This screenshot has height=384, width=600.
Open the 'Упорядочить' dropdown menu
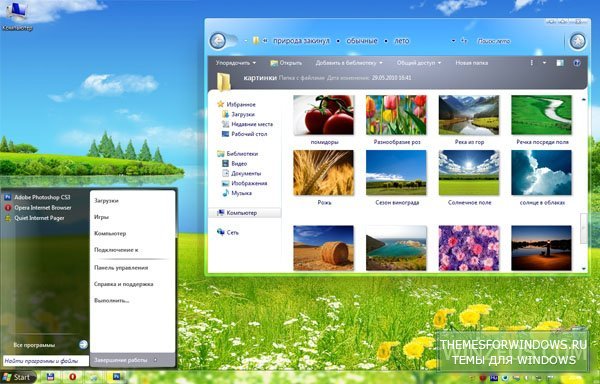[235, 63]
